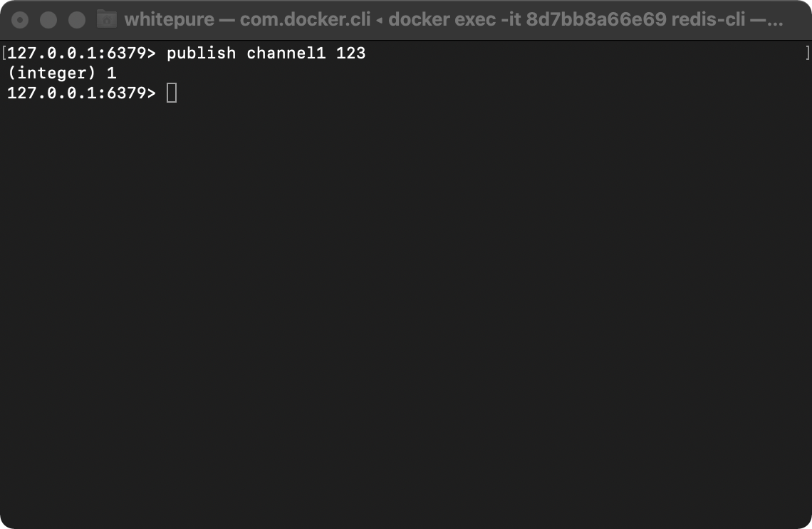Click the triangle separator in title bar
Image resolution: width=812 pixels, height=529 pixels.
(x=380, y=21)
